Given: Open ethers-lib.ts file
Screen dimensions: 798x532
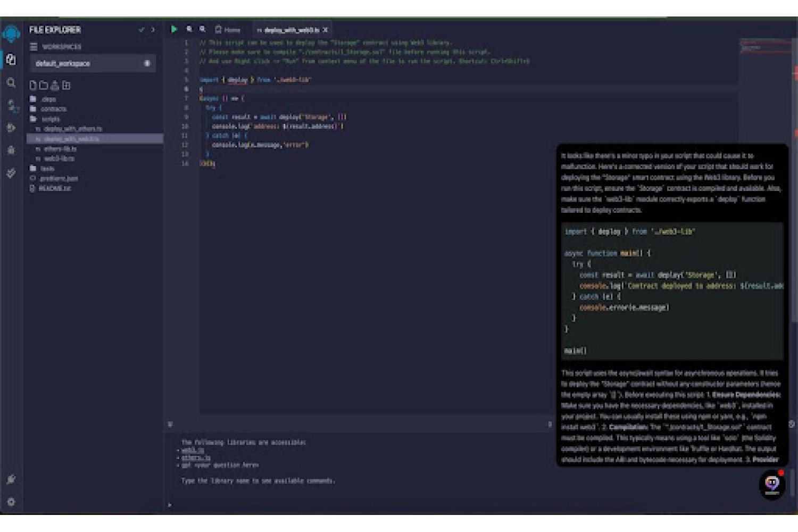Looking at the screenshot, I should (56, 149).
